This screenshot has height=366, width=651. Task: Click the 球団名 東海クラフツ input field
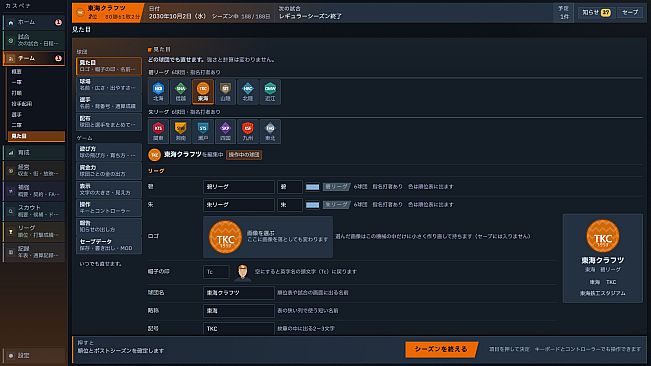239,293
